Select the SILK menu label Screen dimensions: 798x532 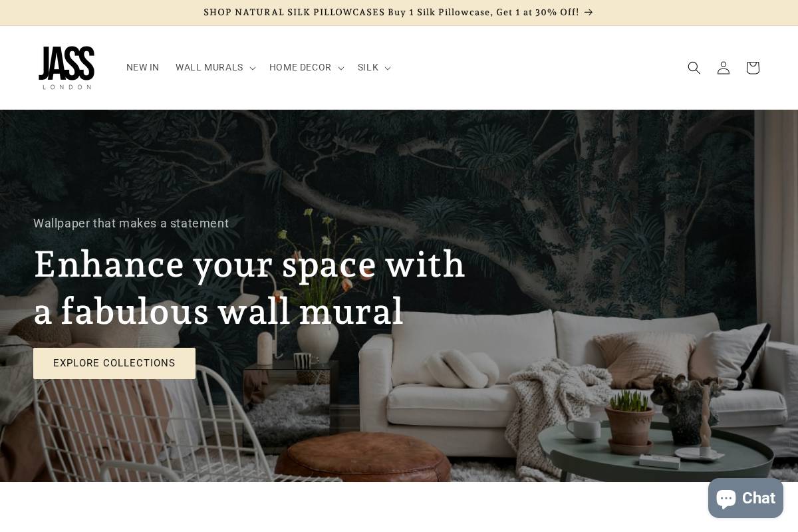pyautogui.click(x=368, y=68)
